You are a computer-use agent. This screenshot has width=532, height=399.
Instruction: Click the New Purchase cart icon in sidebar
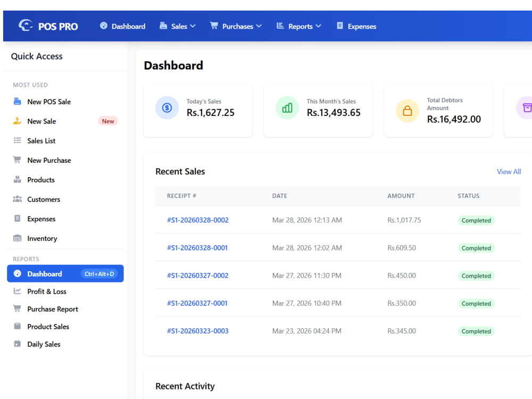17,160
